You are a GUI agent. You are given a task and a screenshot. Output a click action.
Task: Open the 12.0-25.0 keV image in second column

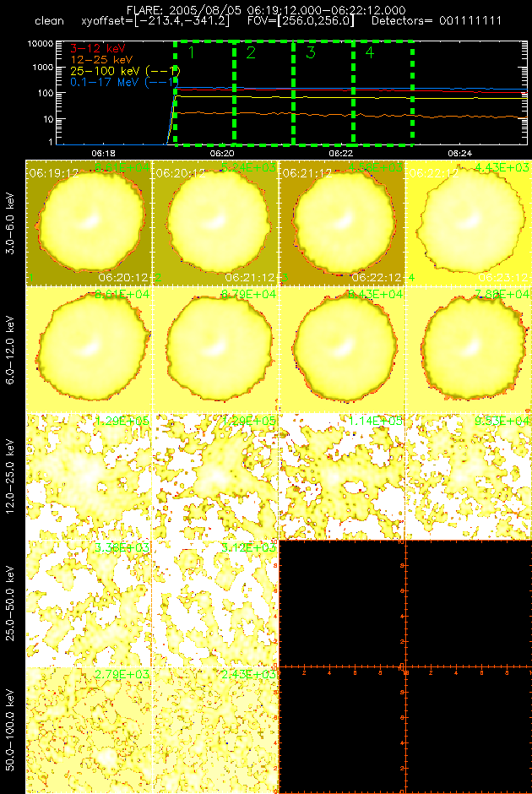(x=215, y=476)
